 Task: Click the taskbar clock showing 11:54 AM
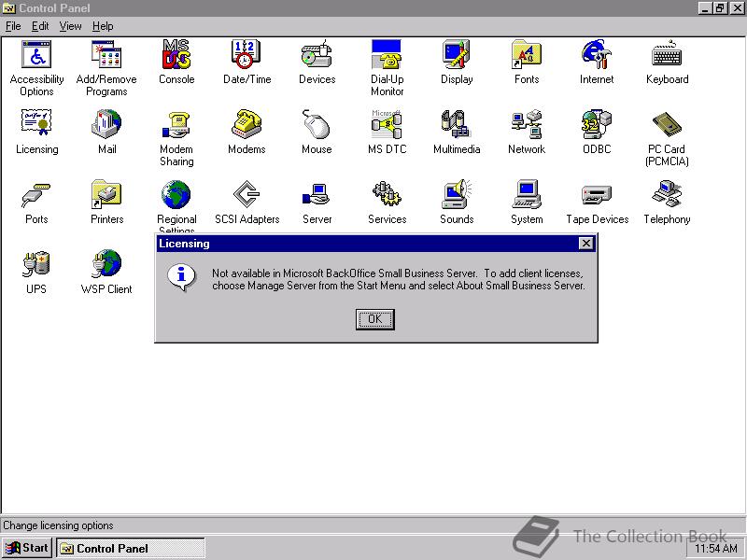pyautogui.click(x=716, y=549)
